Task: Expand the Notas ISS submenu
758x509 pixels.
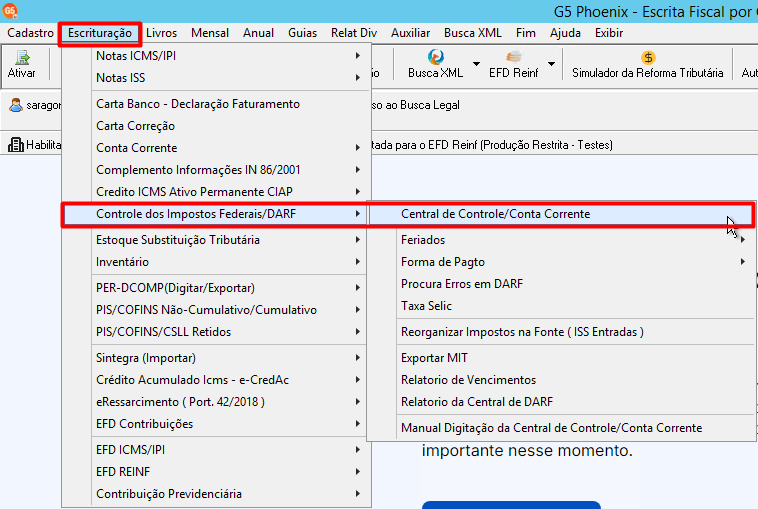Action: coord(216,77)
